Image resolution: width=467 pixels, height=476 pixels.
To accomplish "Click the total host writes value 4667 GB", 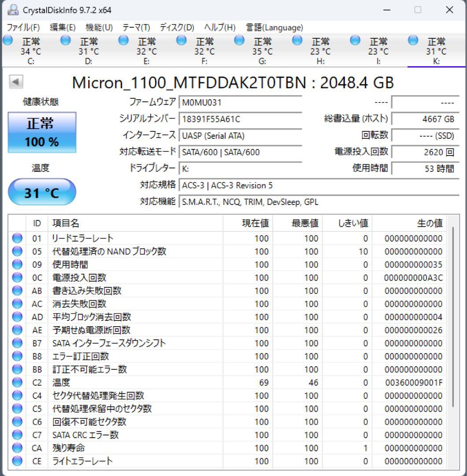I will [x=425, y=119].
